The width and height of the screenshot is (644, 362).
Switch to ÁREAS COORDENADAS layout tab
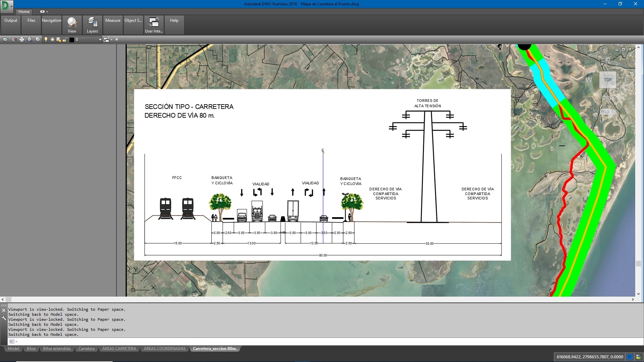pyautogui.click(x=165, y=349)
